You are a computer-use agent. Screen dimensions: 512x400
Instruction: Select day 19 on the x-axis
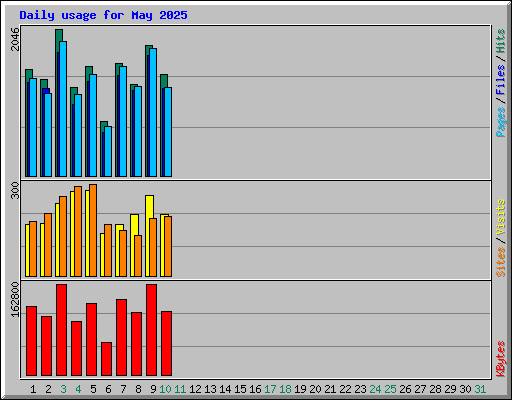click(x=300, y=389)
